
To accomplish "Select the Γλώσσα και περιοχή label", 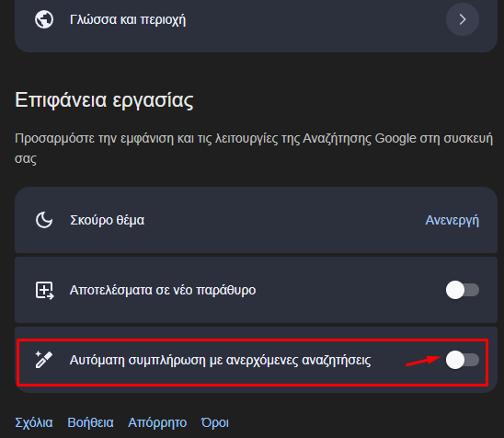I will [128, 20].
